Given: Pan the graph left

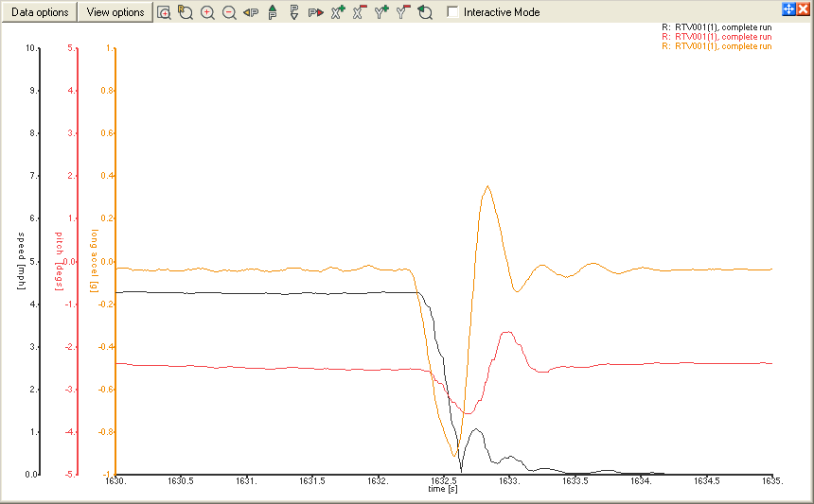Looking at the screenshot, I should (x=251, y=12).
